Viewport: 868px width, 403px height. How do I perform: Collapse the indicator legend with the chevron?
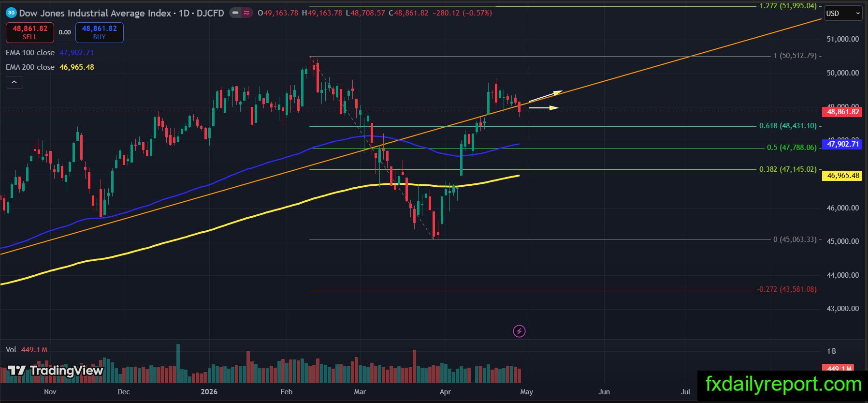(14, 82)
